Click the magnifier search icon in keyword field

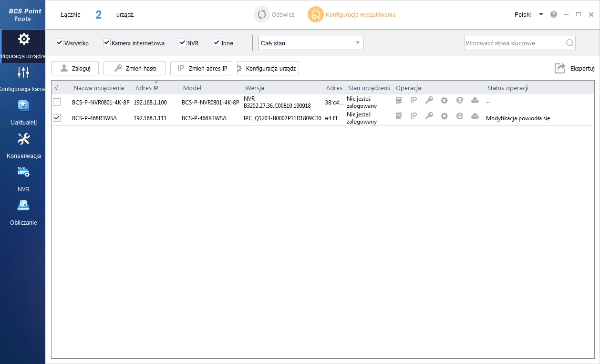pos(569,43)
